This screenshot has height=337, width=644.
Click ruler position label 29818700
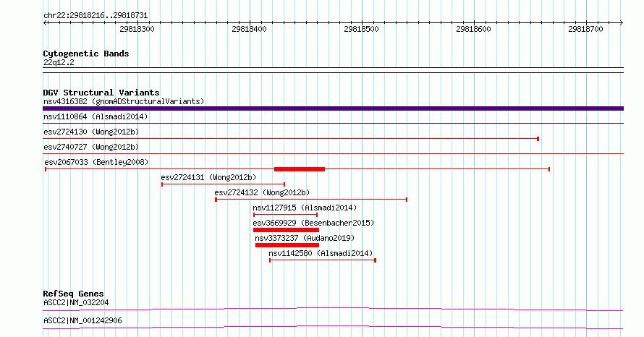click(585, 29)
